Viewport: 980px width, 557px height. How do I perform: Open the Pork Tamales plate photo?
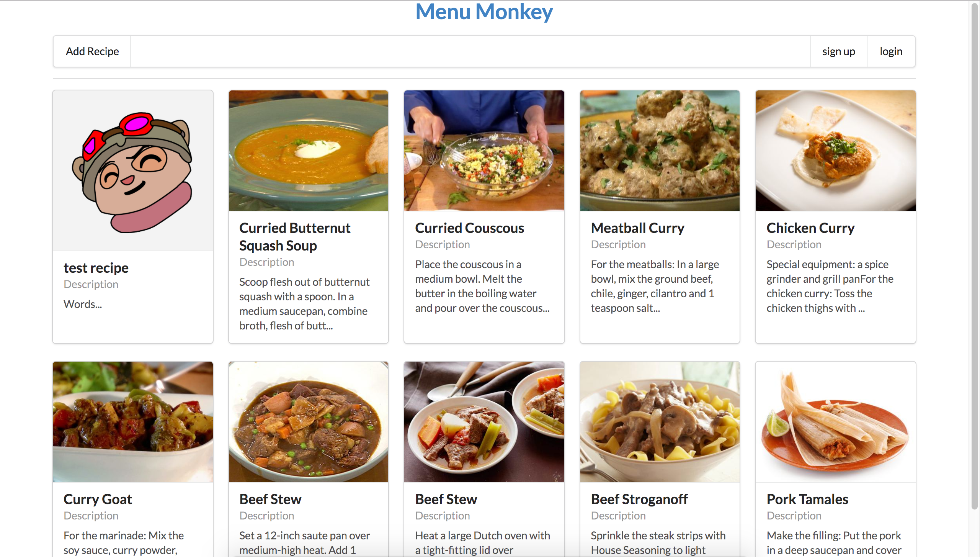836,422
